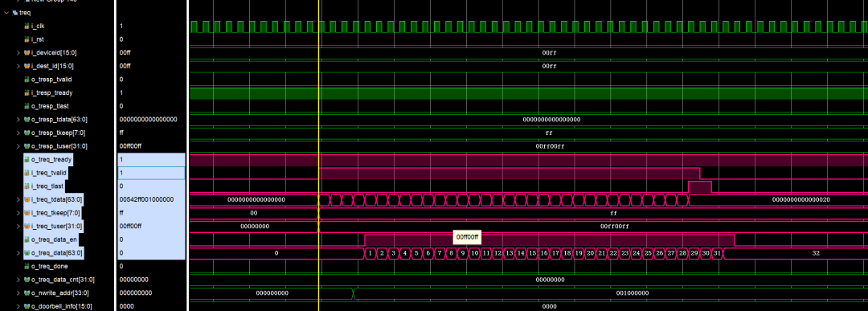The width and height of the screenshot is (868, 311).
Task: Click the bus icon beside o_treq_data_cnt[31:0]
Action: 27,280
